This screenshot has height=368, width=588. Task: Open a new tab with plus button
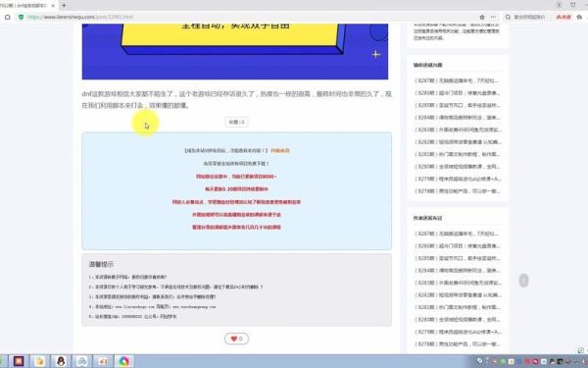click(x=64, y=5)
